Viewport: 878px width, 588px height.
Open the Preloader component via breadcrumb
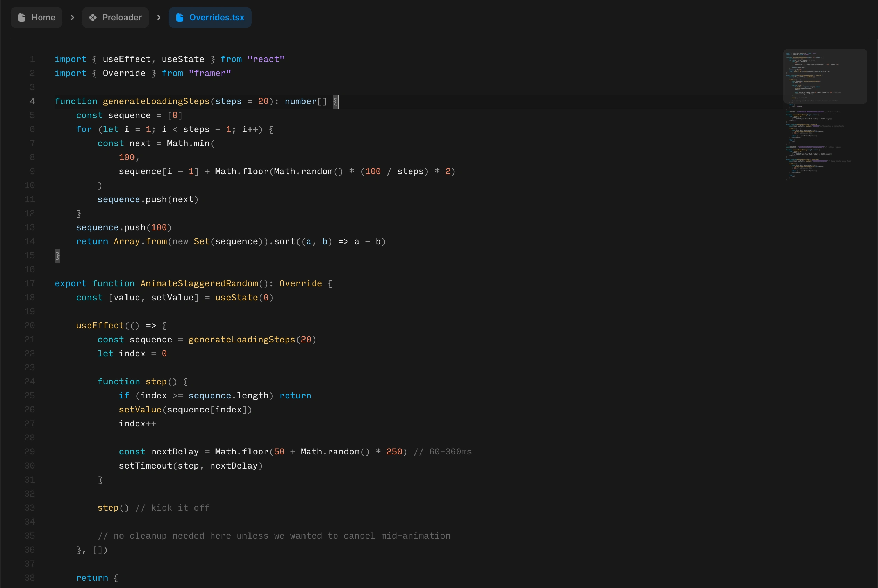(122, 17)
